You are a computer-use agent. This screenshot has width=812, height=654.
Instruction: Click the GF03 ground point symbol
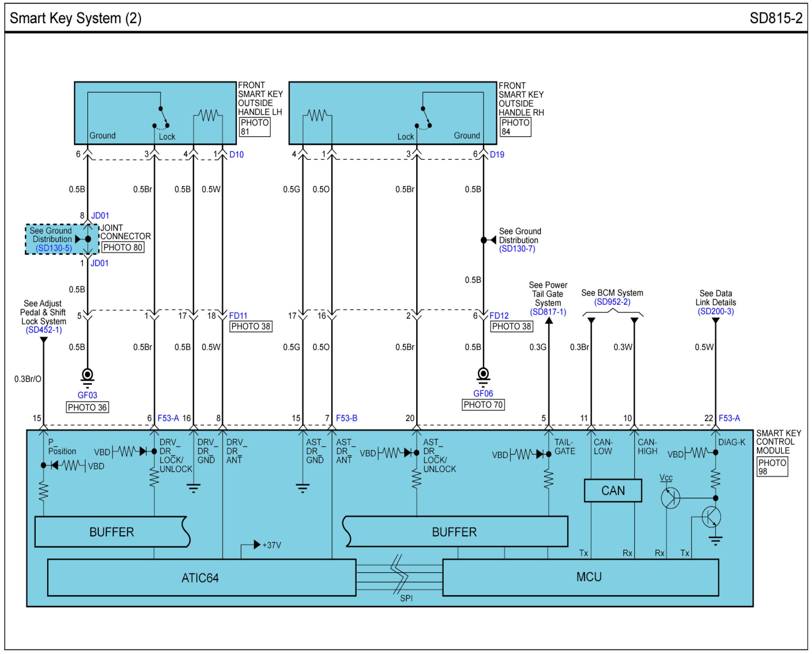point(87,375)
